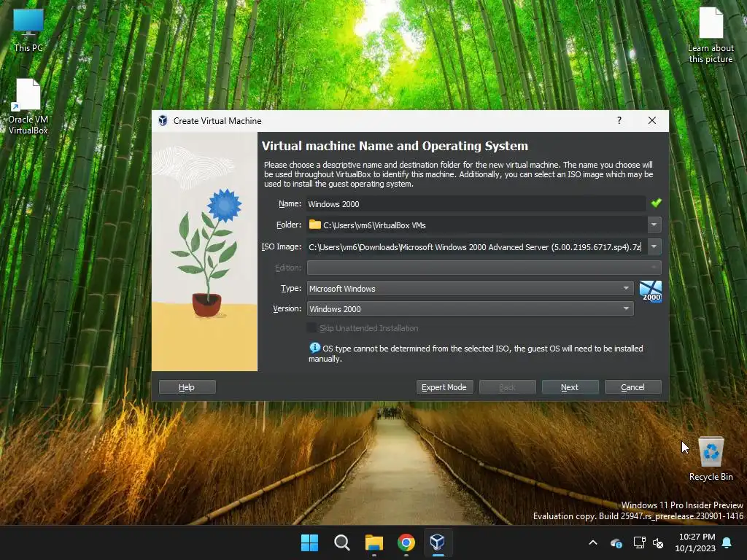This screenshot has height=560, width=747.
Task: Click the green valid-name checkmark
Action: 656,203
